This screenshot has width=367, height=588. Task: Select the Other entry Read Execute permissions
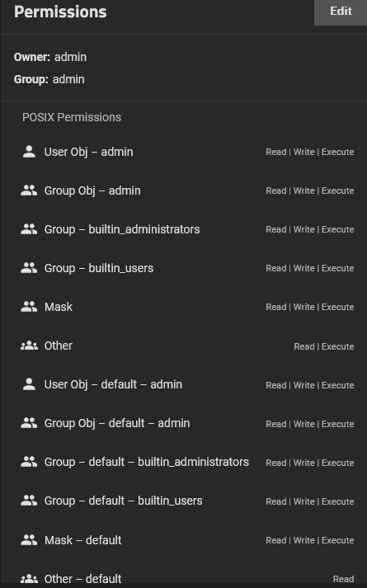(324, 346)
